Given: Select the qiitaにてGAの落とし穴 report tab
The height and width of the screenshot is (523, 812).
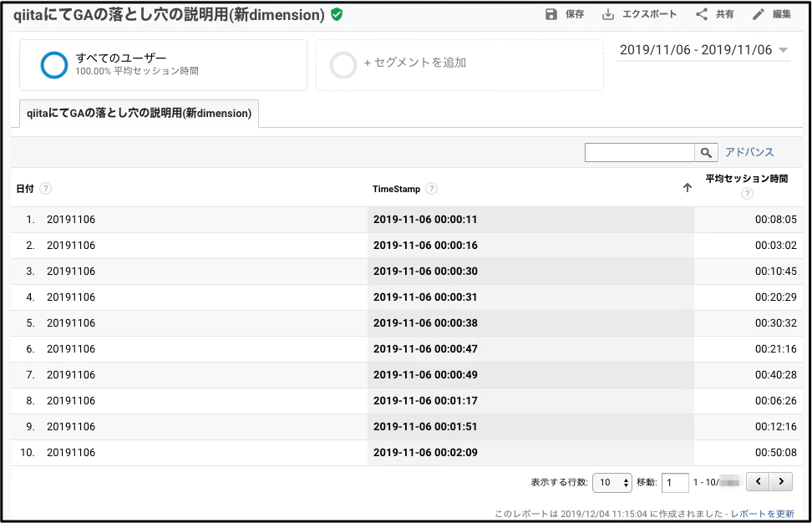Looking at the screenshot, I should point(139,114).
